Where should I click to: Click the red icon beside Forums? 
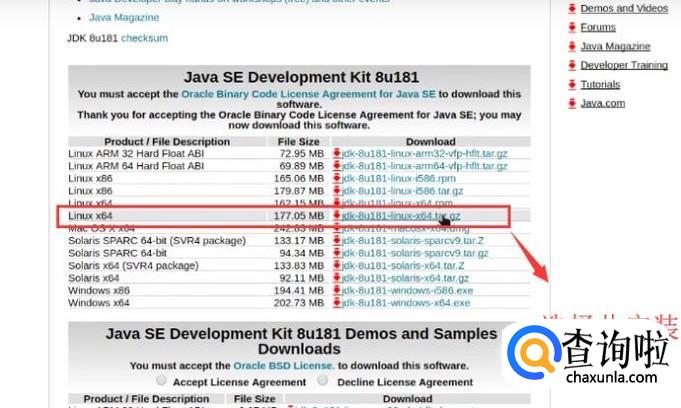[x=573, y=28]
